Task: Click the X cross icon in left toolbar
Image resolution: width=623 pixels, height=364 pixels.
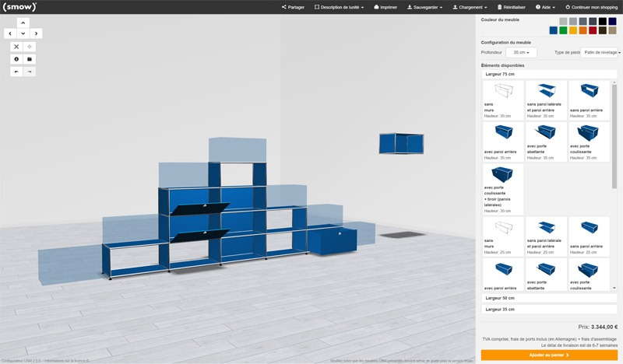Action: coord(16,47)
